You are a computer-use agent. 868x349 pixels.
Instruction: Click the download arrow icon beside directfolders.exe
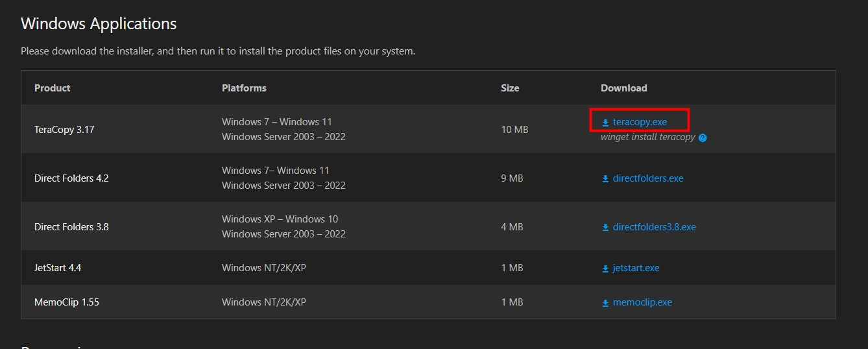[605, 178]
